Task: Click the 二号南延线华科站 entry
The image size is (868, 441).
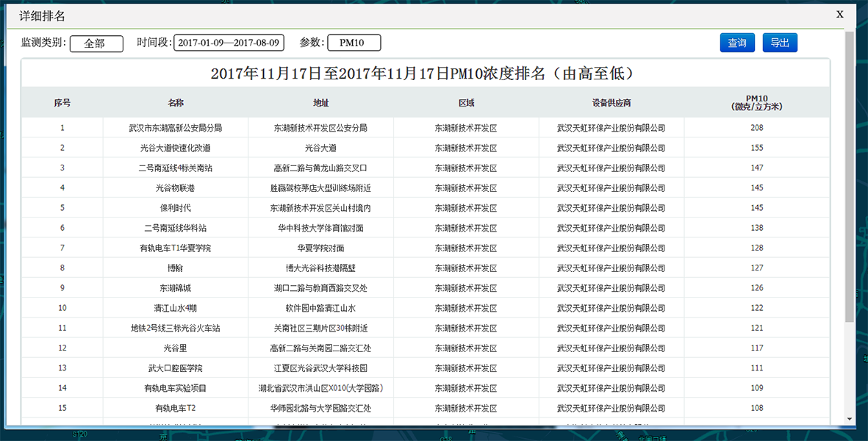Action: [x=175, y=228]
